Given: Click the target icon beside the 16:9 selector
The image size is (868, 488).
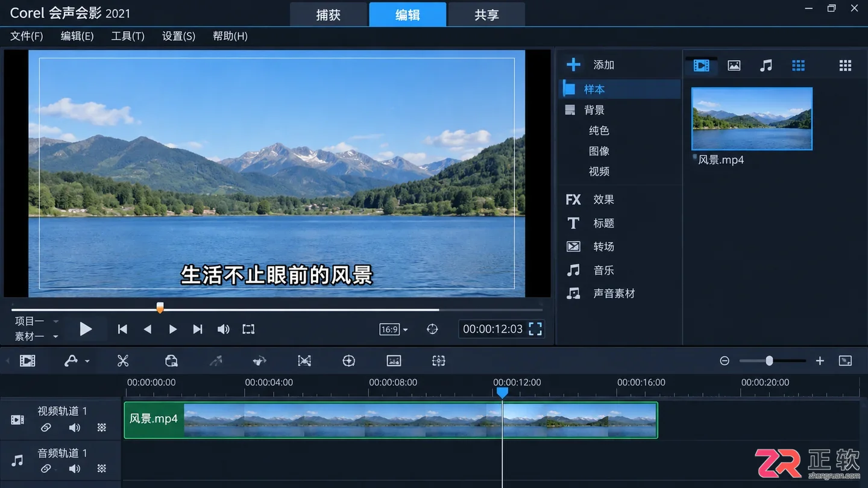Looking at the screenshot, I should point(432,329).
